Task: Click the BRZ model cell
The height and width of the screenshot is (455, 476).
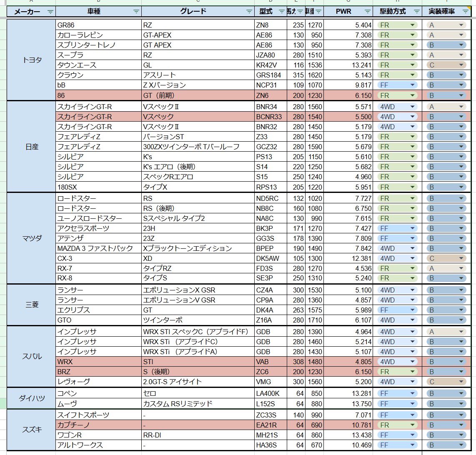Action: pos(99,372)
